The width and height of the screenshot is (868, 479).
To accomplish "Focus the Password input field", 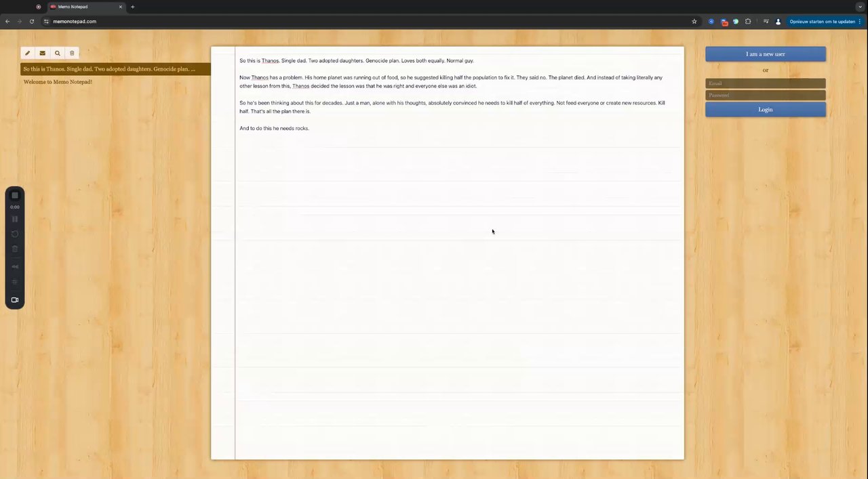I will click(x=766, y=96).
